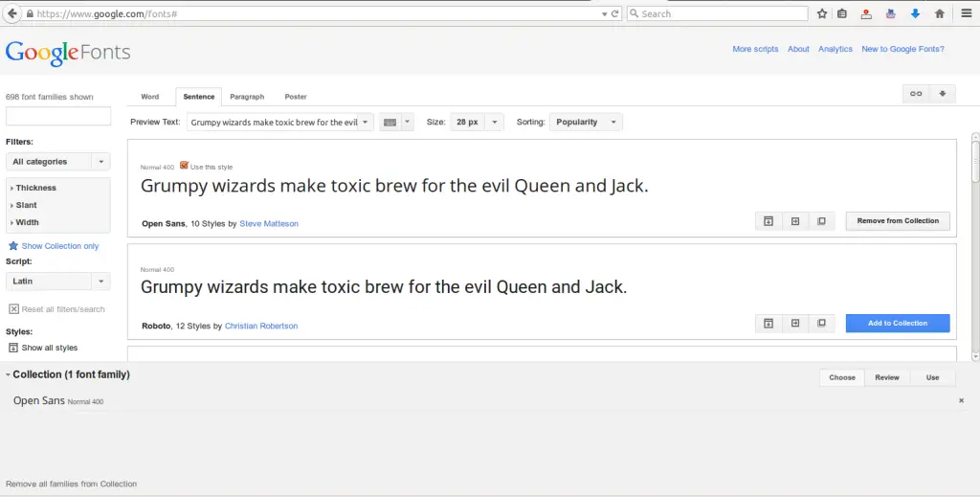The image size is (980, 497).
Task: Open the Analytics link
Action: [835, 49]
